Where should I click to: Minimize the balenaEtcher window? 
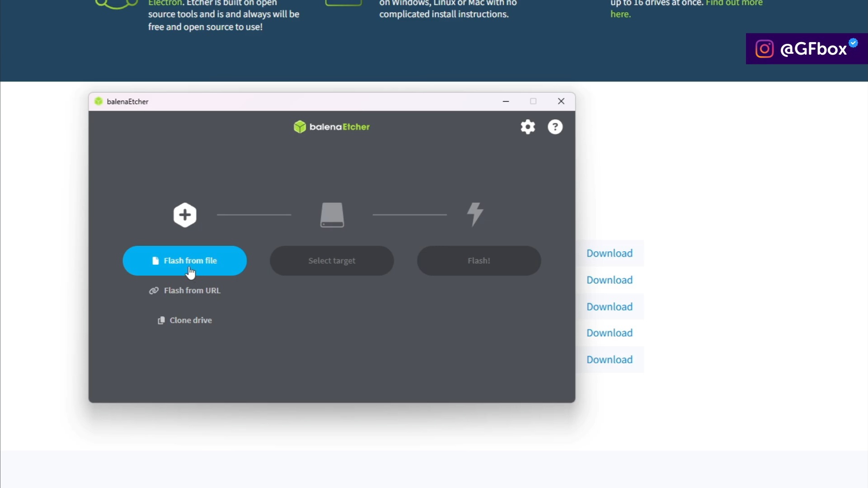click(506, 101)
